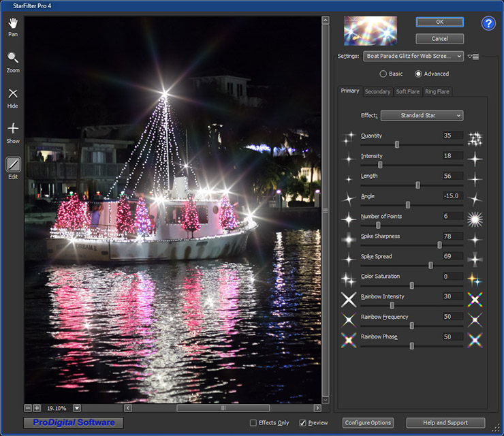Switch to the Ring Flare tab
The height and width of the screenshot is (436, 504).
(437, 92)
